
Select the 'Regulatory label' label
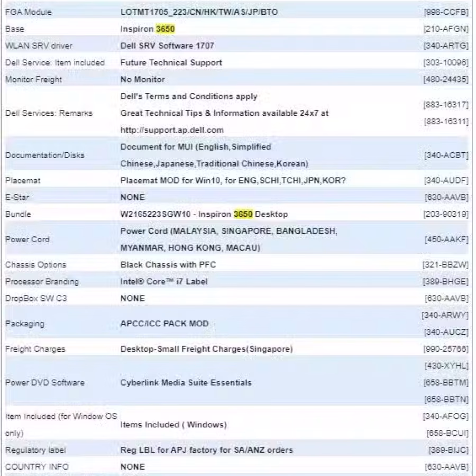pyautogui.click(x=35, y=450)
